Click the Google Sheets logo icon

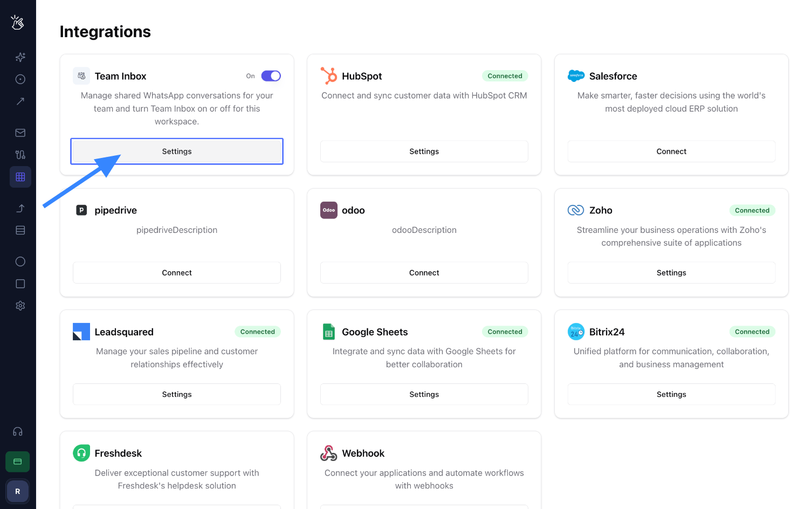(x=329, y=332)
